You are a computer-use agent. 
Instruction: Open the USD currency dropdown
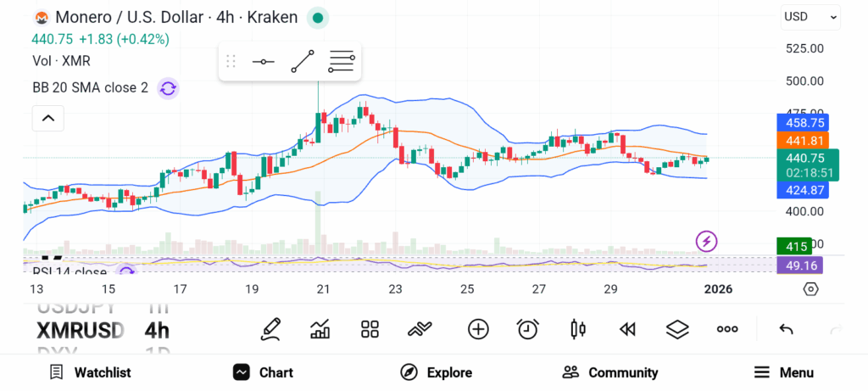(x=810, y=16)
